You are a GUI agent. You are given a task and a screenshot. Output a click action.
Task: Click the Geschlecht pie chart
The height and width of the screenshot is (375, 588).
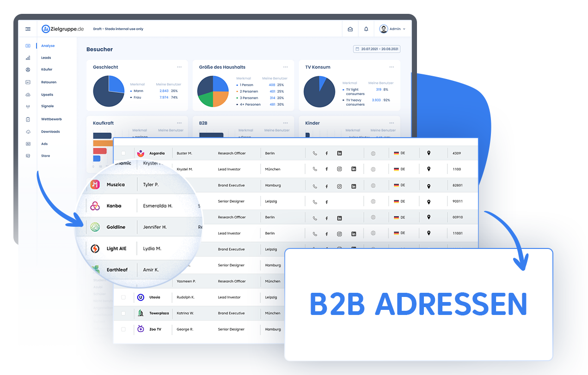click(109, 91)
